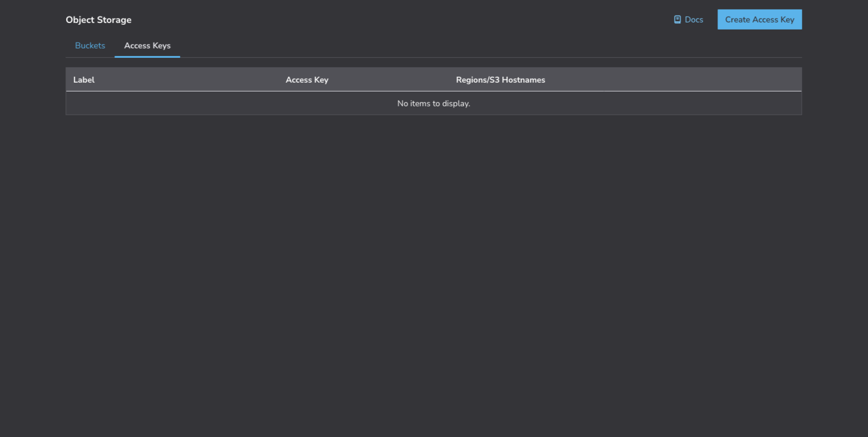
Task: Click the blue underline beneath Access Keys tab
Action: (147, 57)
